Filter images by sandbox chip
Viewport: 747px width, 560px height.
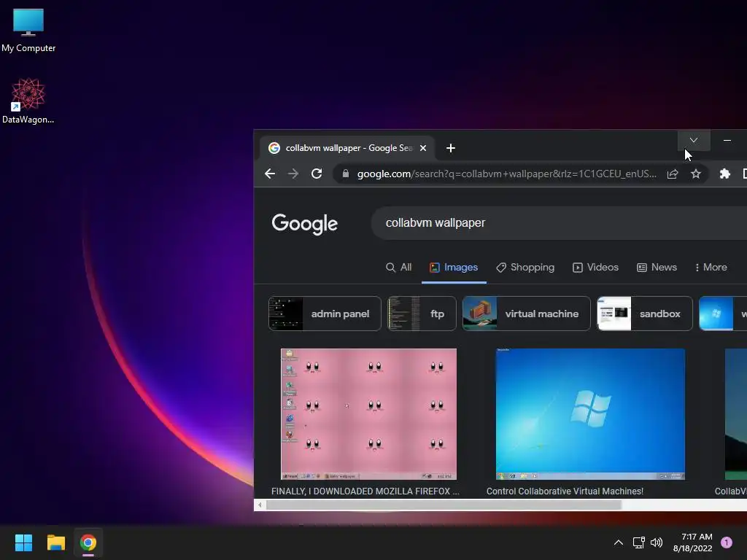[645, 314]
